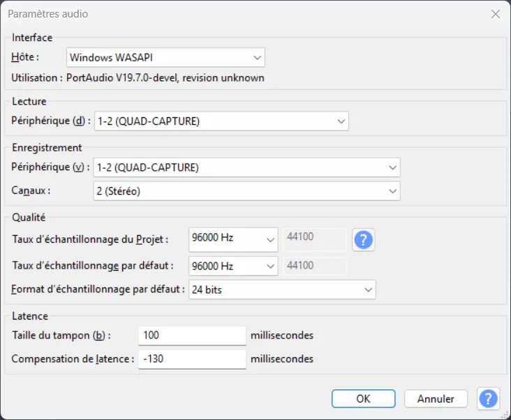Click the Latence group heading
Screen dimensions: 511x420
tap(30, 316)
